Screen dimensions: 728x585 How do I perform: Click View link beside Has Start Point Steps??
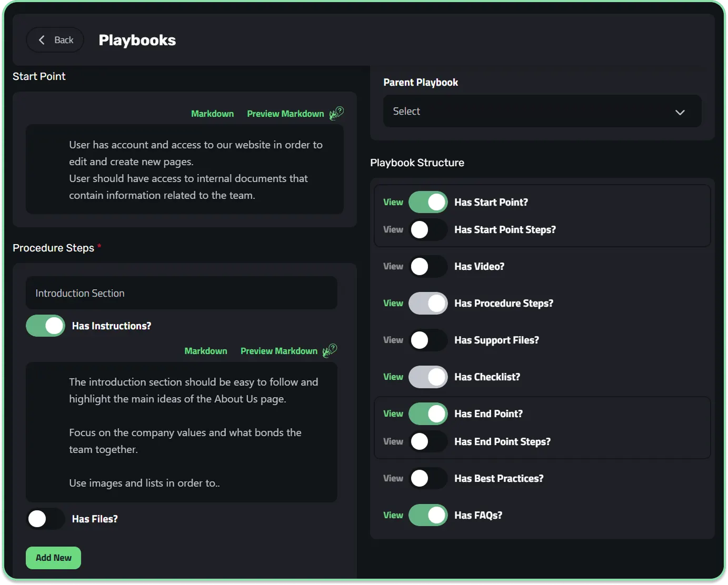coord(393,229)
